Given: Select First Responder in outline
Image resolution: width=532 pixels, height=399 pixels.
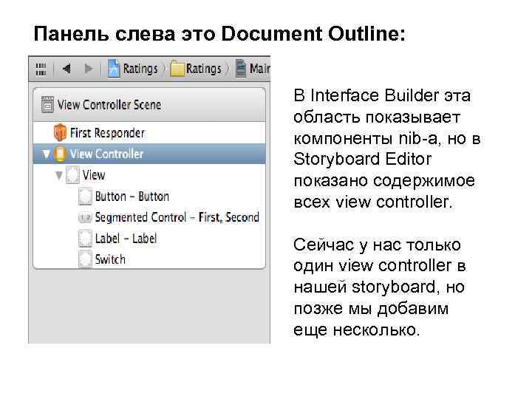Looking at the screenshot, I should coord(149,133).
